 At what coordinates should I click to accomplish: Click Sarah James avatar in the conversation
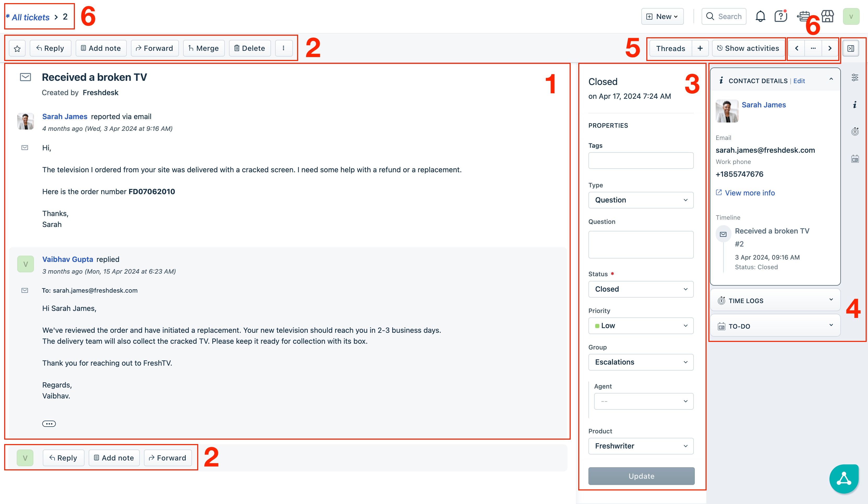[x=26, y=121]
